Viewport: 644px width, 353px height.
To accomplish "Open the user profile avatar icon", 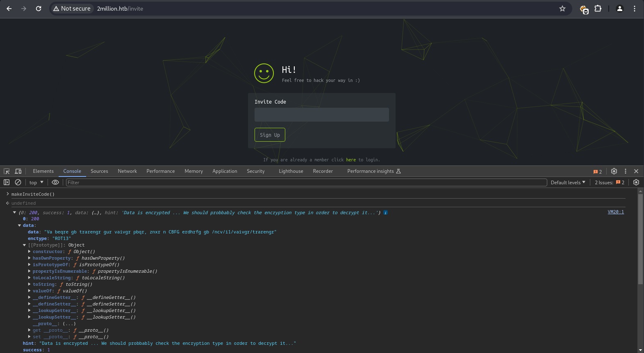I will [619, 9].
